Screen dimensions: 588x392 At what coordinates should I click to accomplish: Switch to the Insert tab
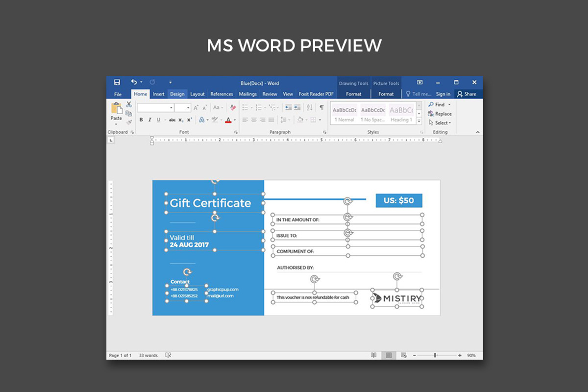coord(158,94)
